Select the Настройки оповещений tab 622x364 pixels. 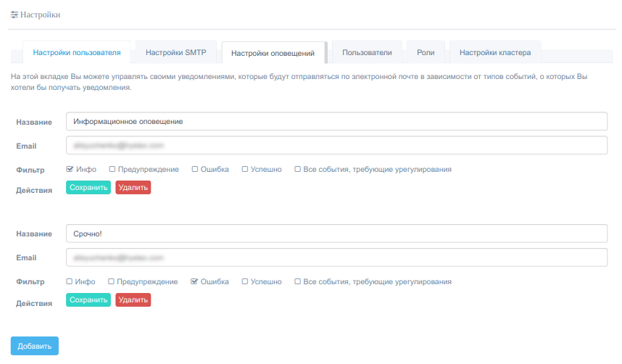(x=273, y=53)
